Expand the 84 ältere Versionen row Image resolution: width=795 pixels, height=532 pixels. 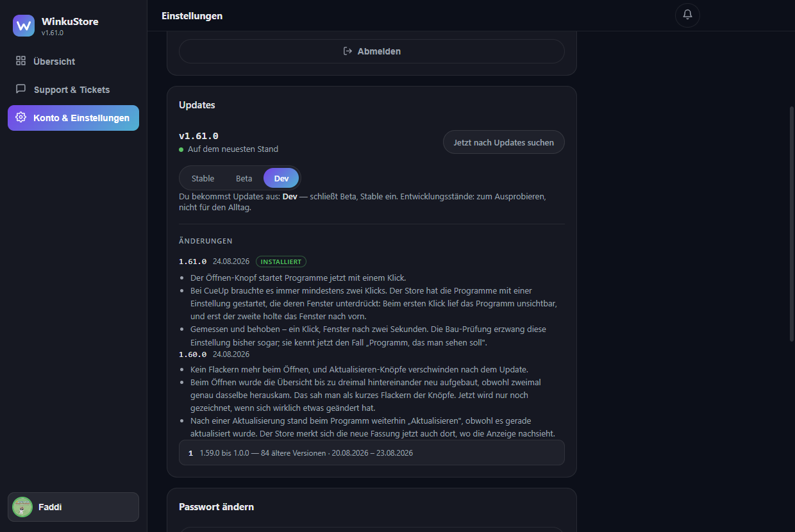click(x=372, y=453)
